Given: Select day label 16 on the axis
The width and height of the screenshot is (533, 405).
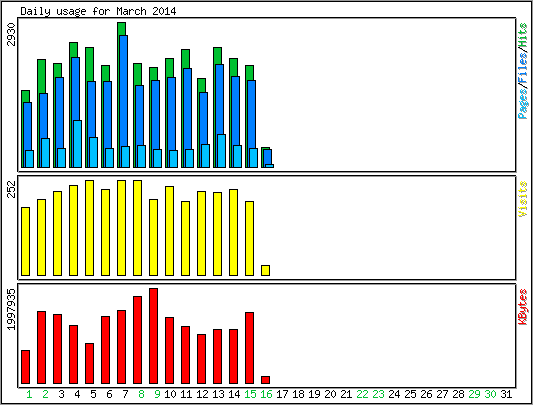Looking at the screenshot, I should [x=266, y=394].
